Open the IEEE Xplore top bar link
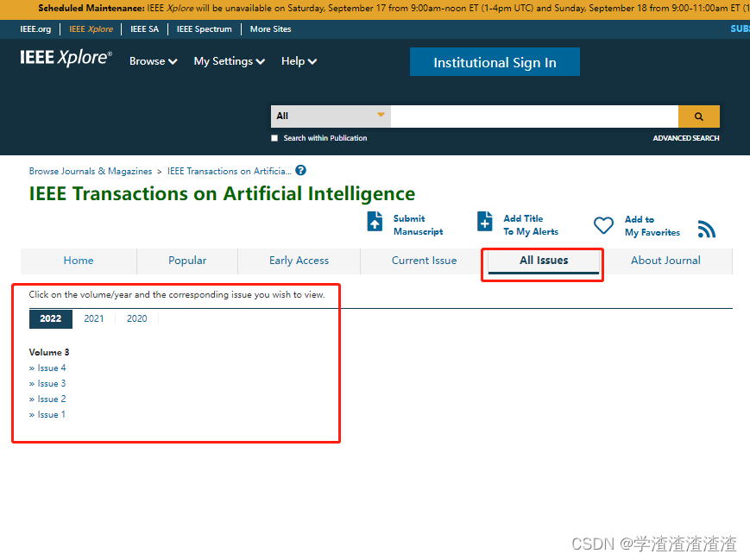 (91, 29)
